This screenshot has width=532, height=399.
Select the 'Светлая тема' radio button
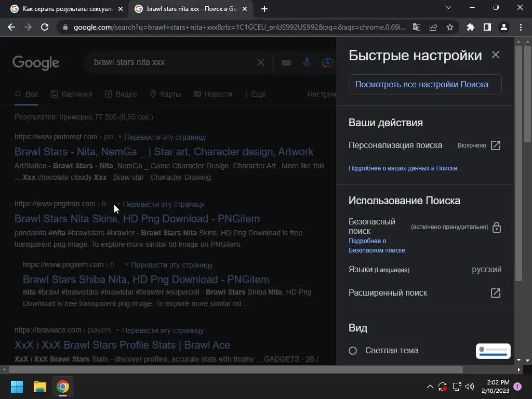(353, 351)
